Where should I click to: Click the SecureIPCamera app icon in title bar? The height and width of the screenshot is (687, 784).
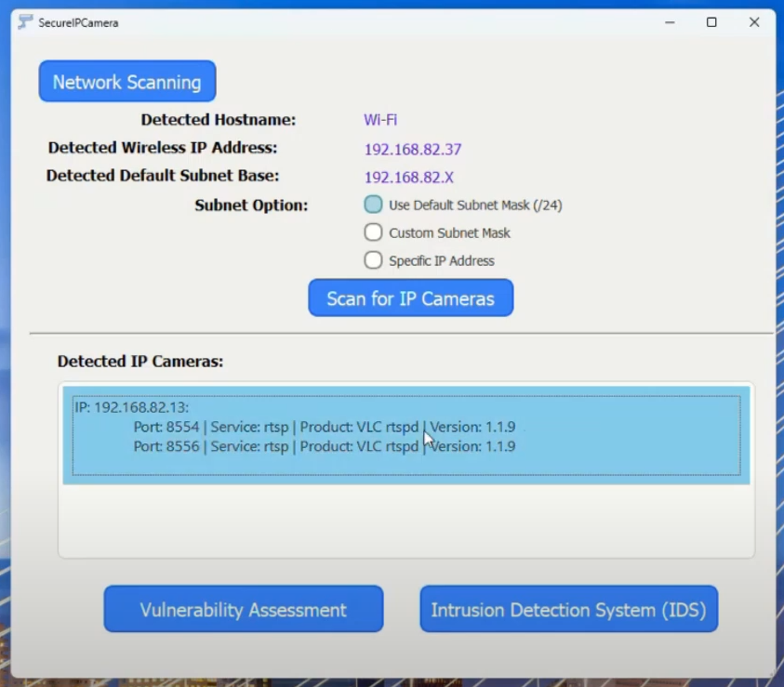tap(25, 22)
